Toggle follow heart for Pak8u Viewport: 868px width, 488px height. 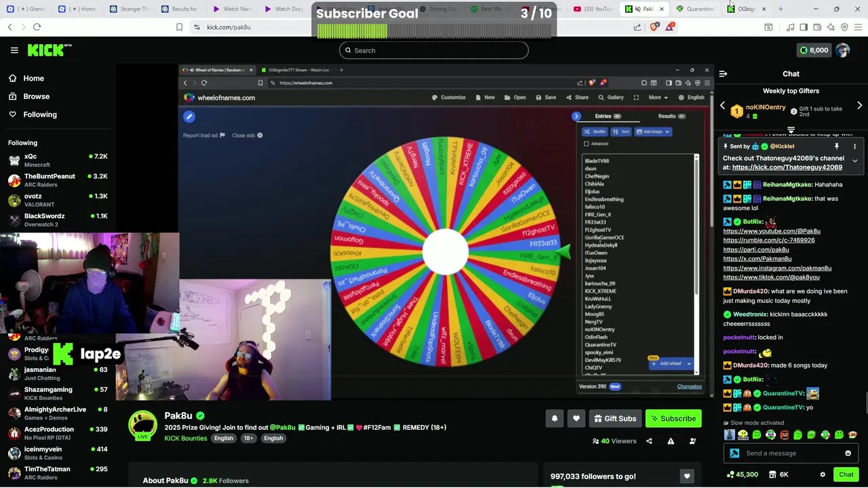[576, 419]
